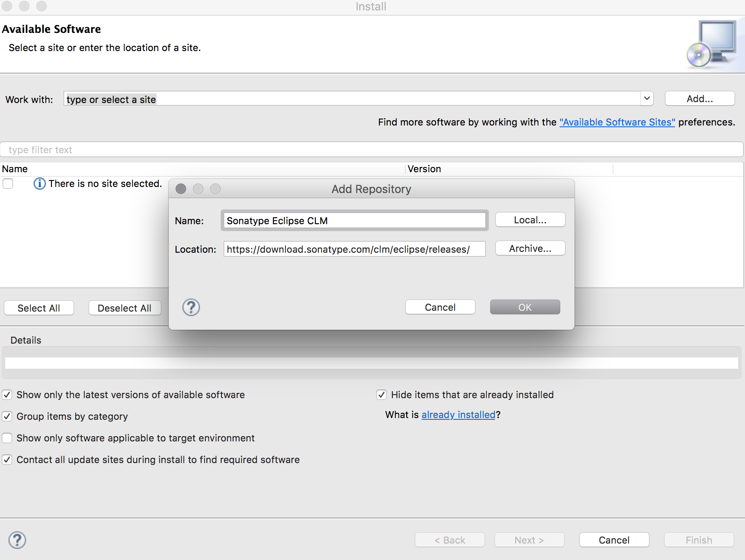Open help in Add Repository dialog

pyautogui.click(x=191, y=307)
